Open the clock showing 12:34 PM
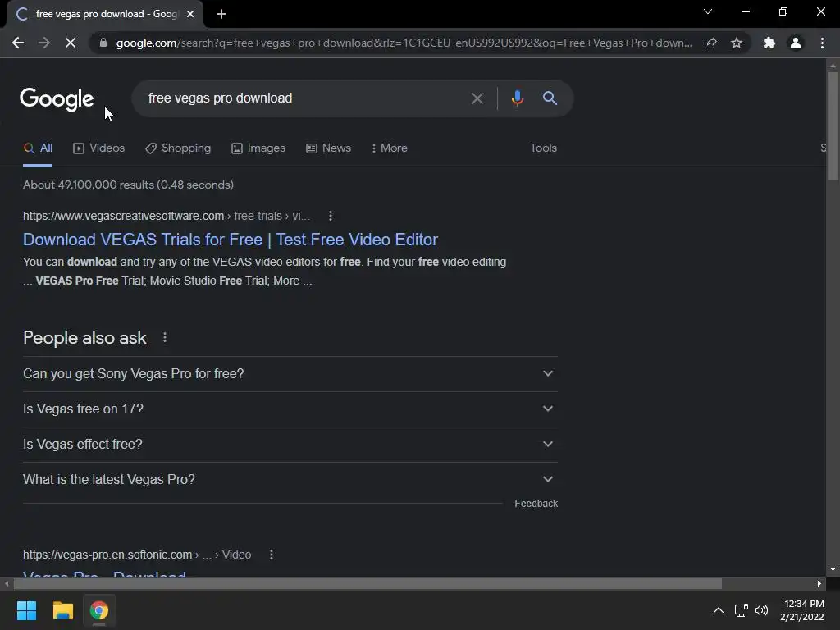Image resolution: width=840 pixels, height=630 pixels. click(802, 610)
